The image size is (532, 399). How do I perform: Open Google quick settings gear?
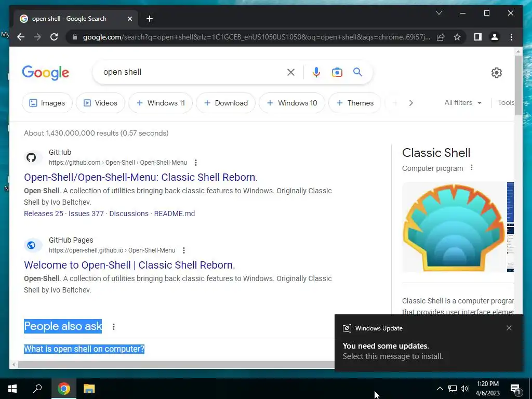[x=496, y=72]
